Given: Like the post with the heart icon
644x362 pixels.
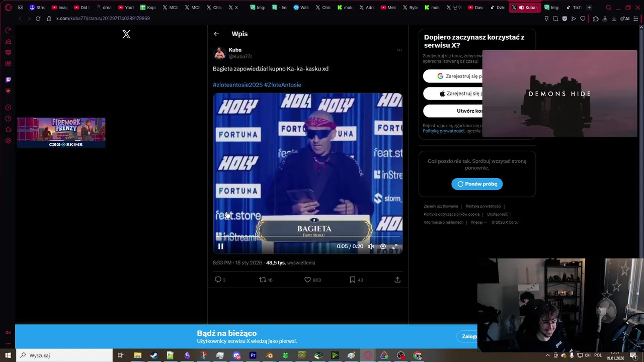Looking at the screenshot, I should (307, 280).
